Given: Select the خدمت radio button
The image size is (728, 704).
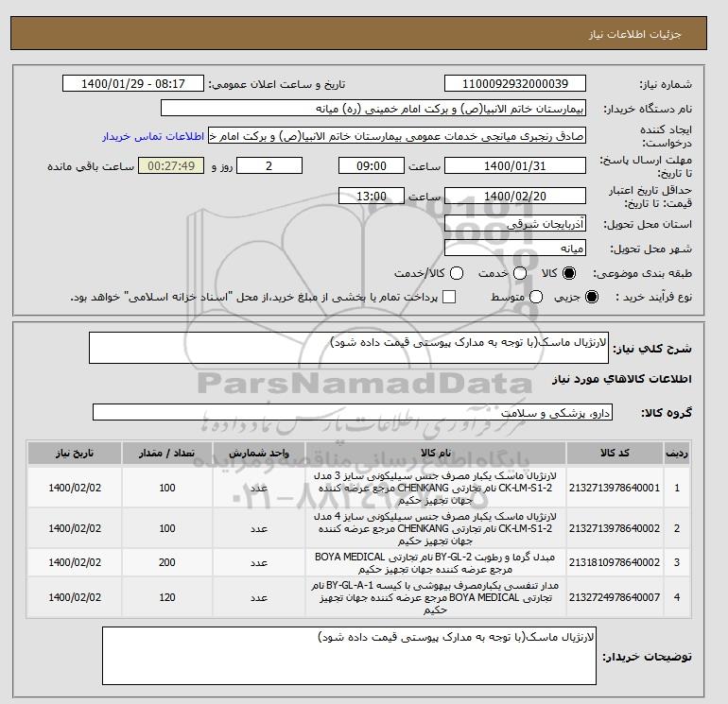Looking at the screenshot, I should point(520,273).
